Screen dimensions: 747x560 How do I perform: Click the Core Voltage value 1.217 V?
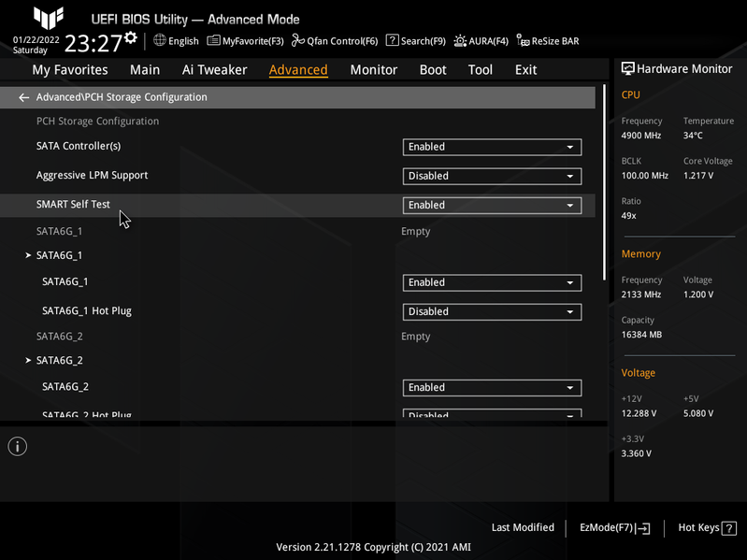[698, 175]
